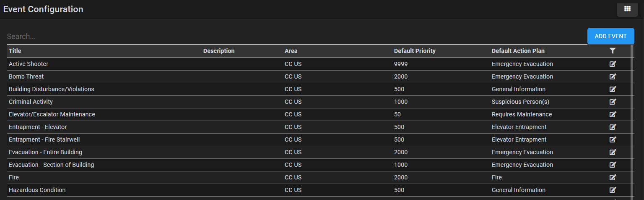644x200 pixels.
Task: Sort by the Default Action Plan column
Action: (x=518, y=51)
